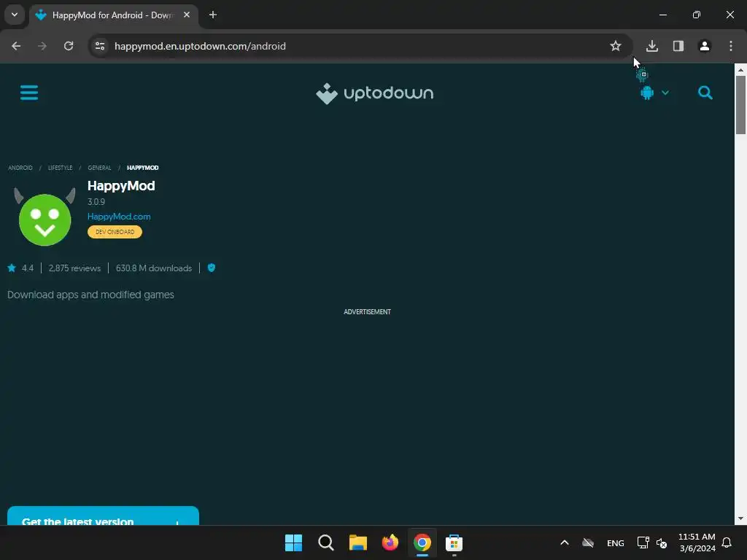Open the clock and date panel

click(697, 542)
